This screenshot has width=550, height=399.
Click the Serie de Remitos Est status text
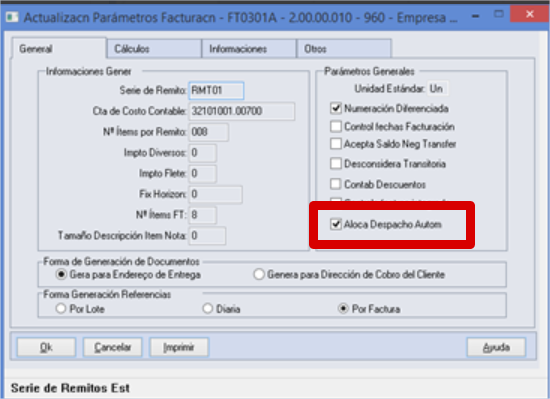(70, 388)
